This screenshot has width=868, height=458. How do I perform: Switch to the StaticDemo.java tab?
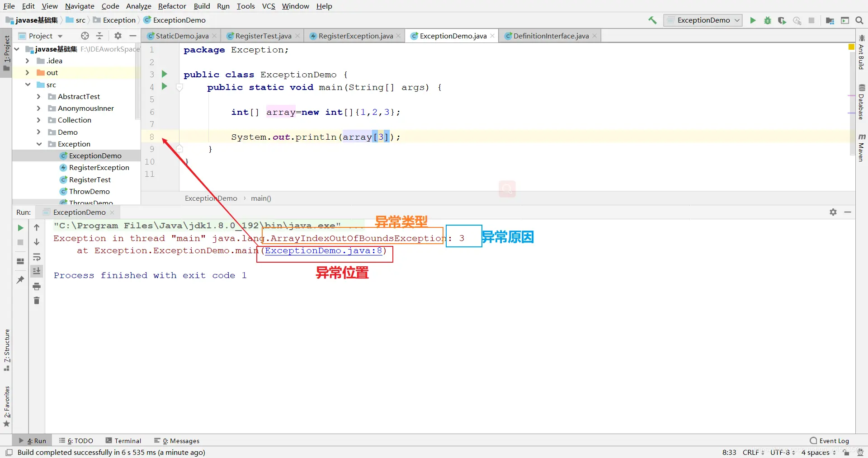point(181,36)
